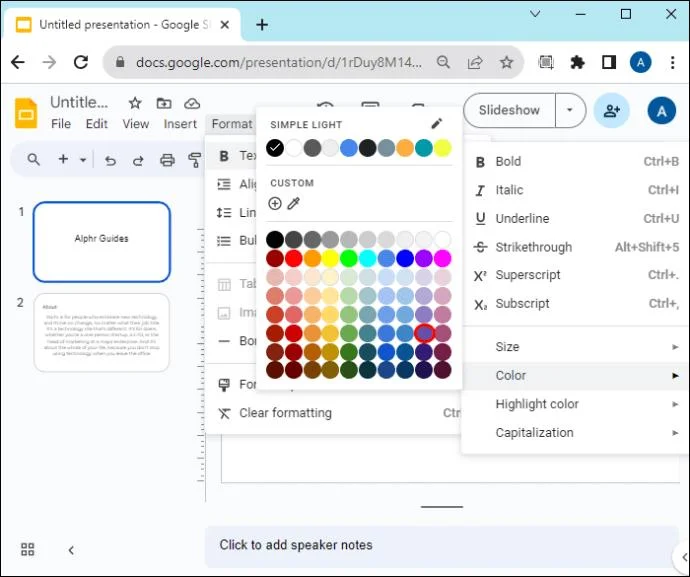
Task: Apply Italic from the text submenu
Action: pyautogui.click(x=576, y=190)
